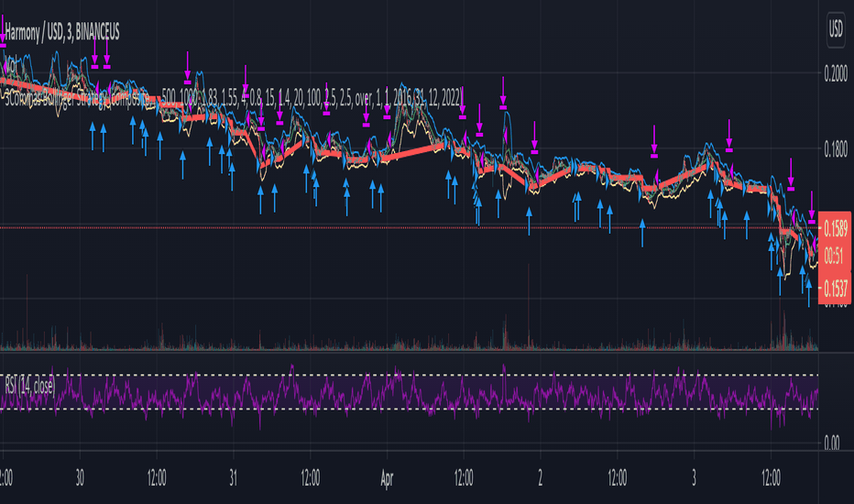The width and height of the screenshot is (854, 504).
Task: Select the red 0.1589 current price tag
Action: [835, 228]
